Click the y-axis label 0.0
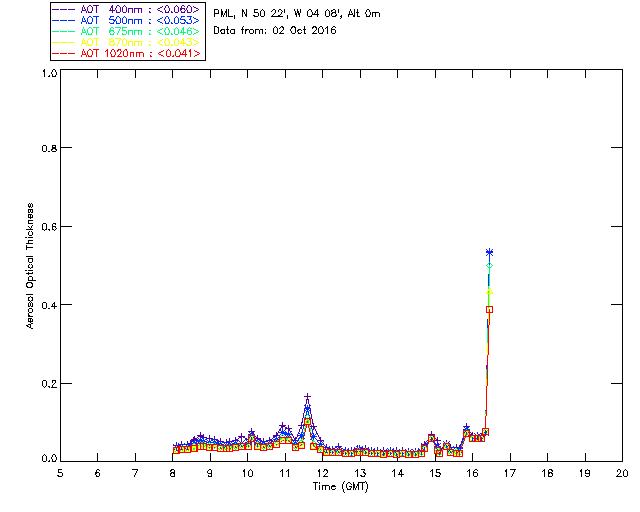This screenshot has width=640, height=512. [49, 458]
